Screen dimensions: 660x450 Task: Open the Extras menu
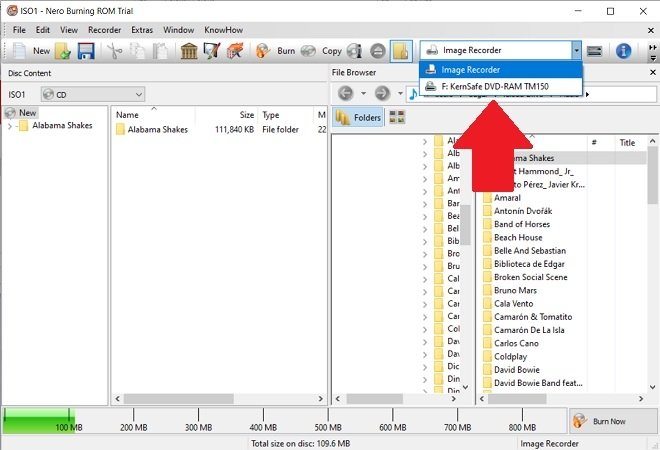tap(142, 30)
